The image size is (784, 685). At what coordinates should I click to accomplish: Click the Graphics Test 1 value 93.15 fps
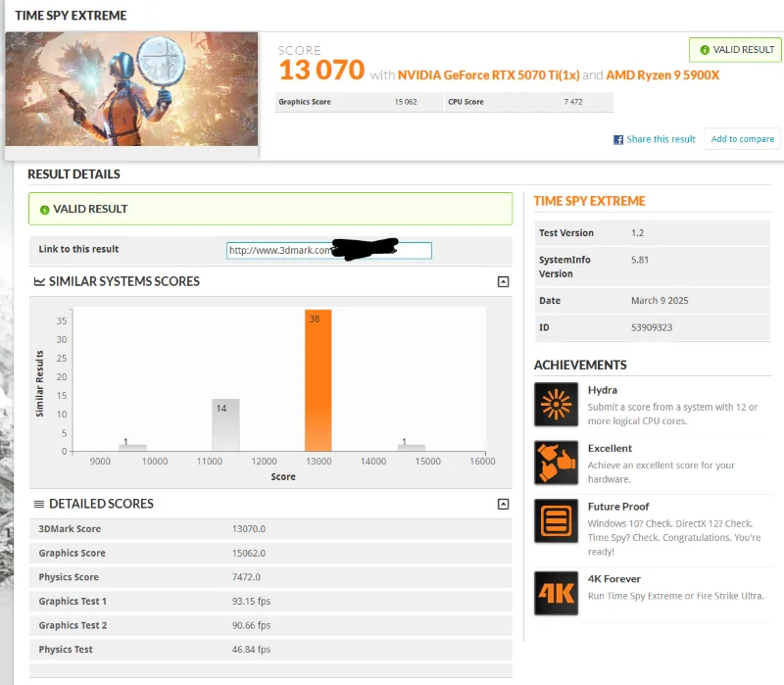point(251,601)
